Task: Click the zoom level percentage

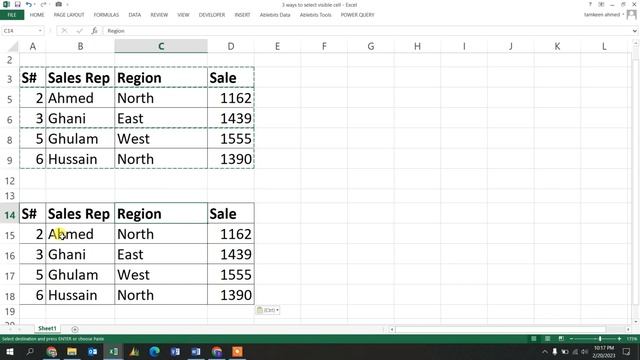Action: point(632,339)
